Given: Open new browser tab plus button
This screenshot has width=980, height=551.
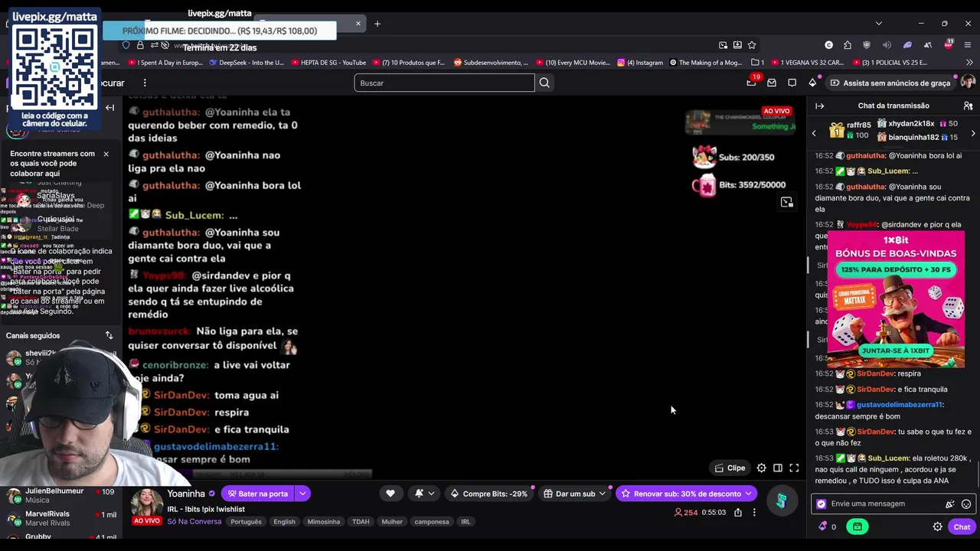Looking at the screenshot, I should (x=377, y=24).
